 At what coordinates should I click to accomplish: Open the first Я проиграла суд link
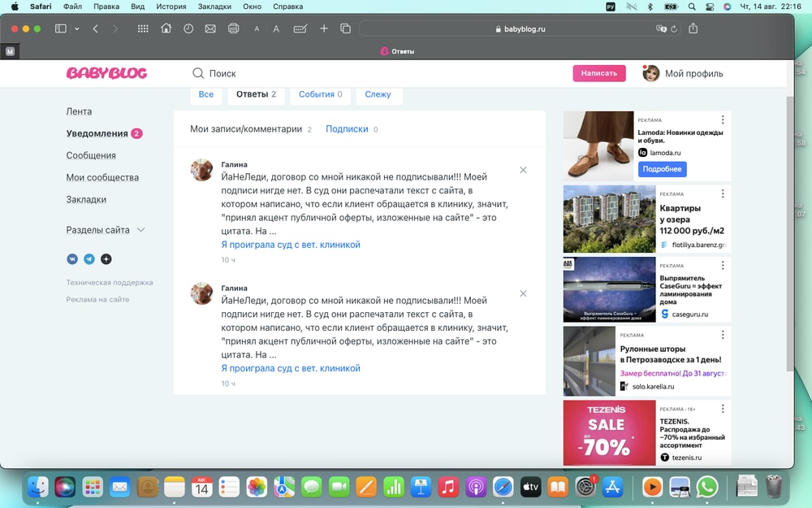(x=291, y=245)
